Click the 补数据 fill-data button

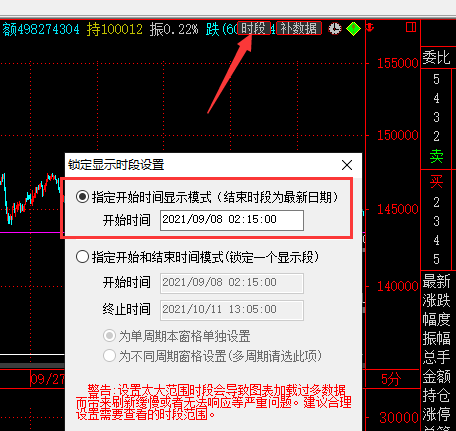(299, 28)
